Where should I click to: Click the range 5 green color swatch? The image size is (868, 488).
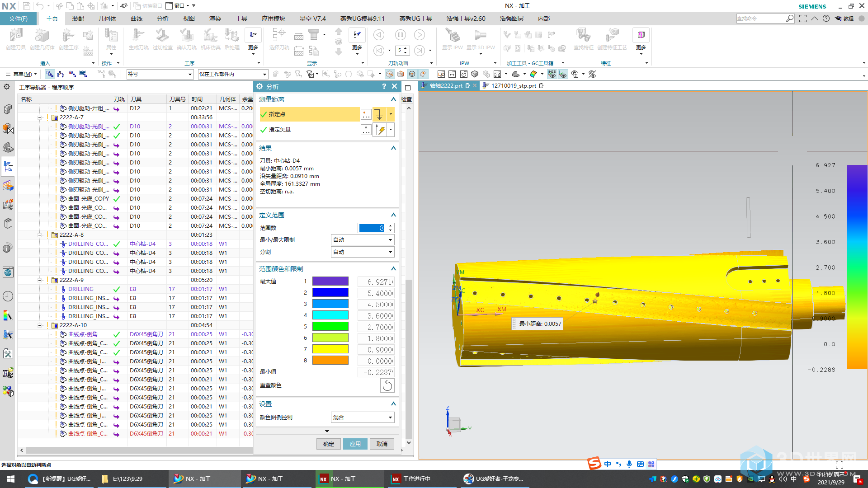tap(330, 327)
